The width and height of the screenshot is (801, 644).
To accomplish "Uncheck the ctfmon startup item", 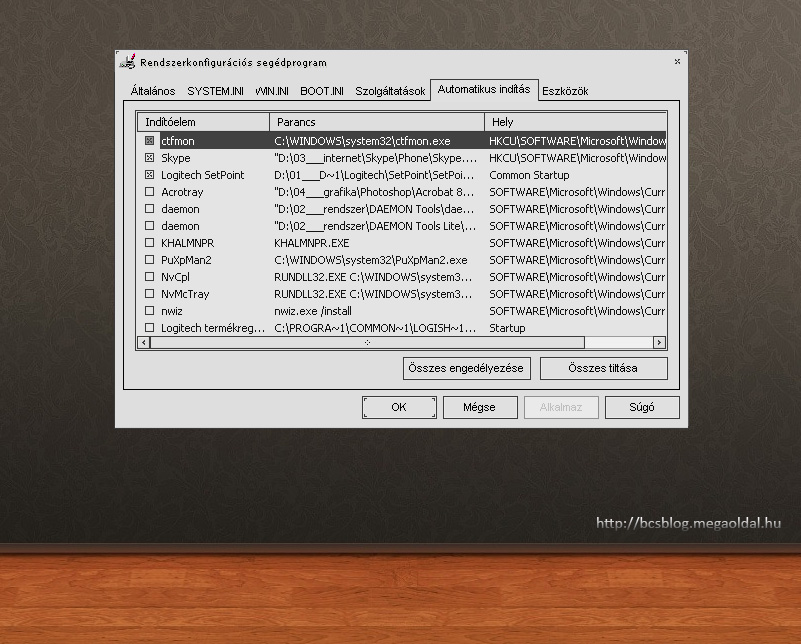I will point(150,141).
